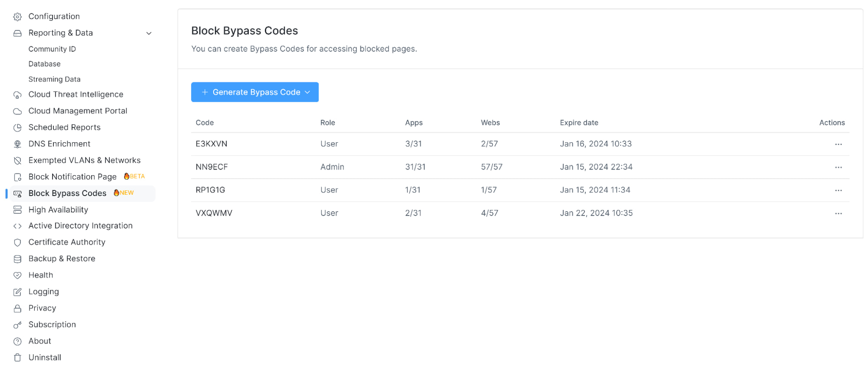Image resolution: width=868 pixels, height=376 pixels.
Task: Click the NEW badge beside Block Bypass Codes
Action: click(124, 193)
